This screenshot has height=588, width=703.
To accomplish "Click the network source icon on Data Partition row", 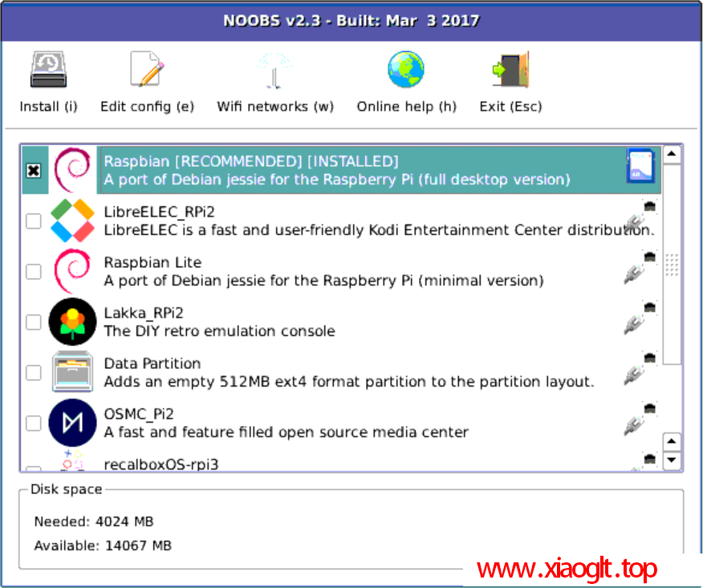I will click(640, 370).
